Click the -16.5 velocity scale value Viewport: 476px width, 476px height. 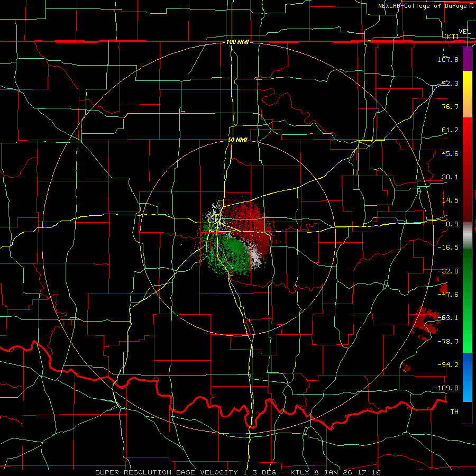coord(448,248)
